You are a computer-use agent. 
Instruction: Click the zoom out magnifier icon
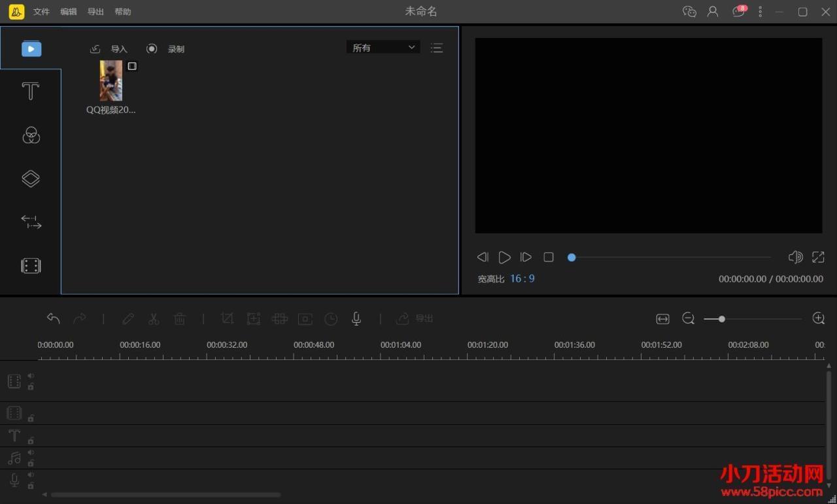point(689,318)
